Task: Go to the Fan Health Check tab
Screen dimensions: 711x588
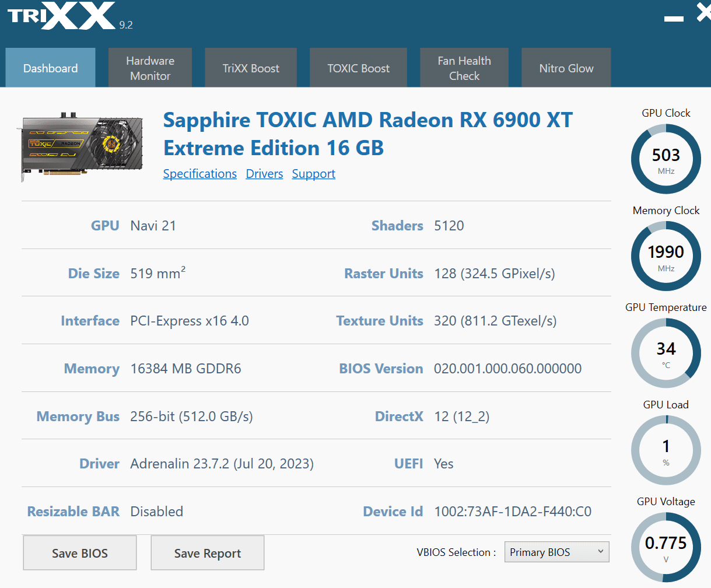Action: (x=464, y=68)
